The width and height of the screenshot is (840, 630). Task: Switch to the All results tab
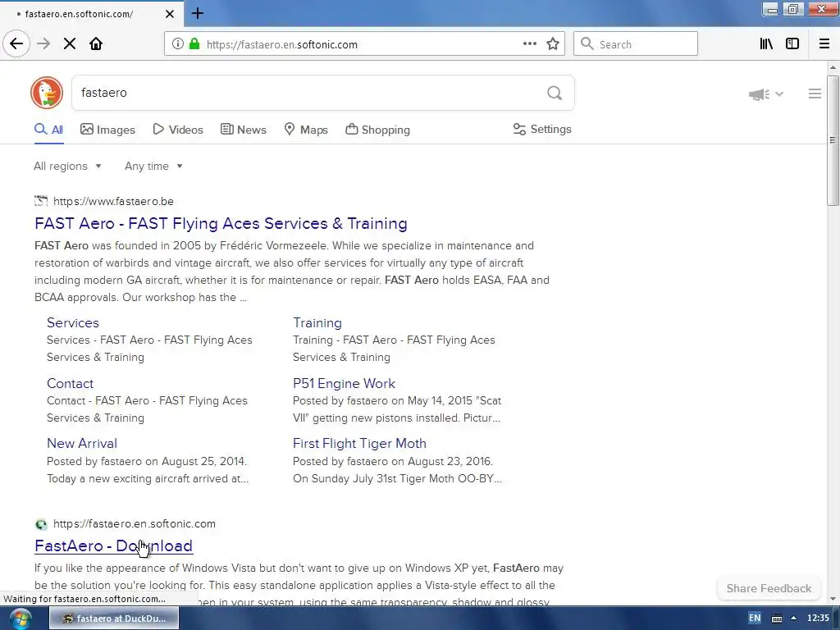(48, 130)
